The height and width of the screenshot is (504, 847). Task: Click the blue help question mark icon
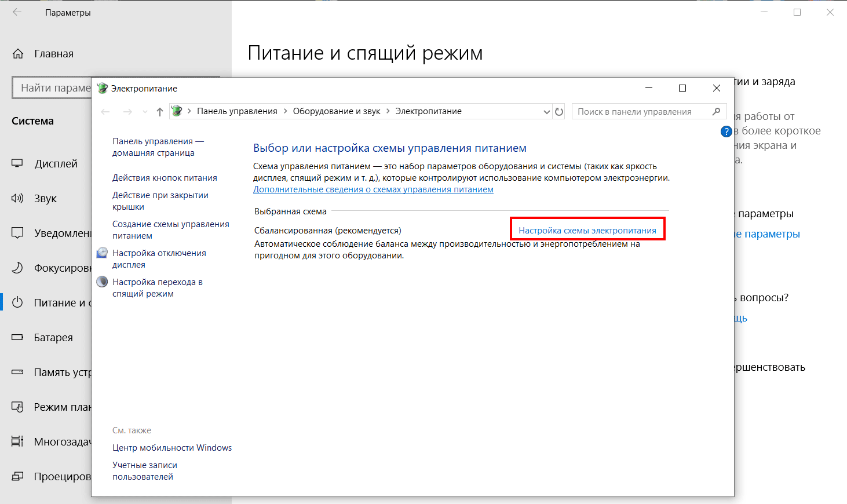pyautogui.click(x=726, y=132)
